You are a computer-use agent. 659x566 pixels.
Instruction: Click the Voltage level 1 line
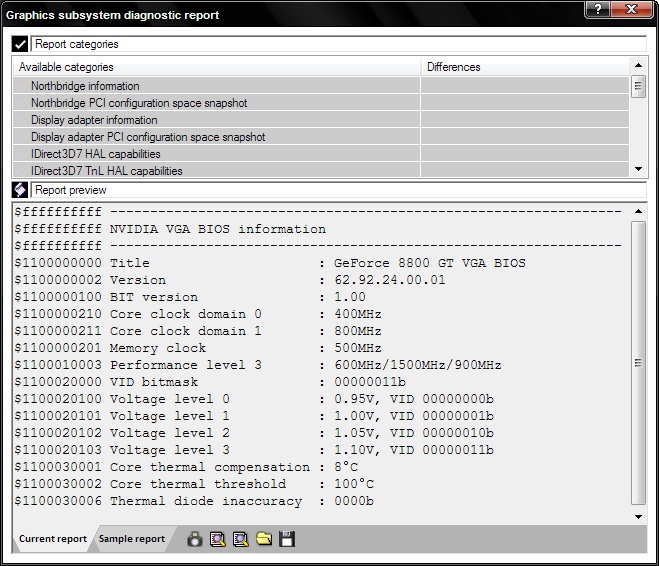[254, 416]
